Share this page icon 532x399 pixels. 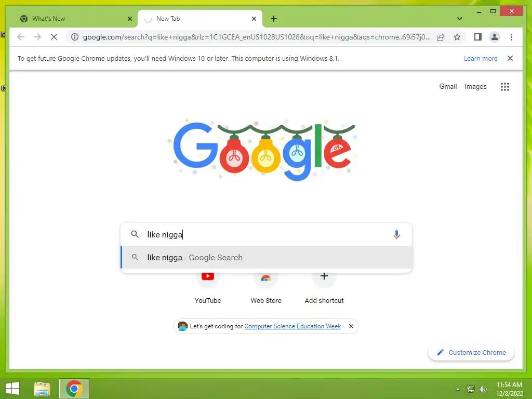(441, 37)
